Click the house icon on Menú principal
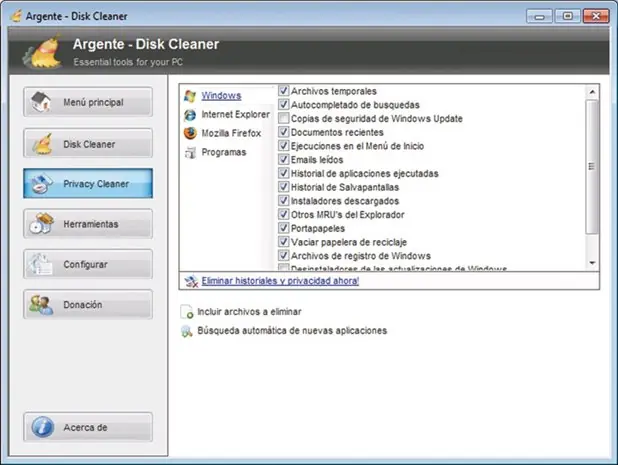The image size is (618, 465). point(41,102)
